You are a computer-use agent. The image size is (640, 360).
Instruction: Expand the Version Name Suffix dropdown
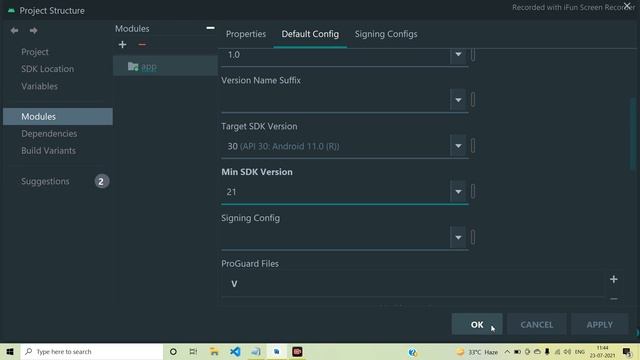tap(458, 100)
